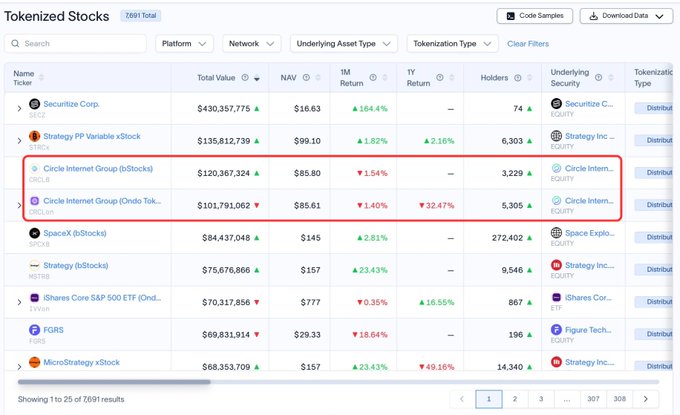
Task: Sort by the 1M Return sort arrows
Action: [385, 78]
